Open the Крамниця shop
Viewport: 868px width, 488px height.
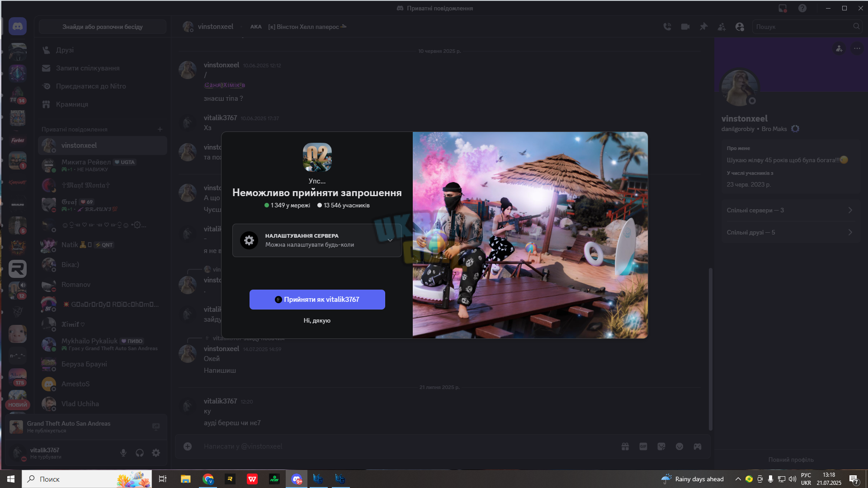103,104
